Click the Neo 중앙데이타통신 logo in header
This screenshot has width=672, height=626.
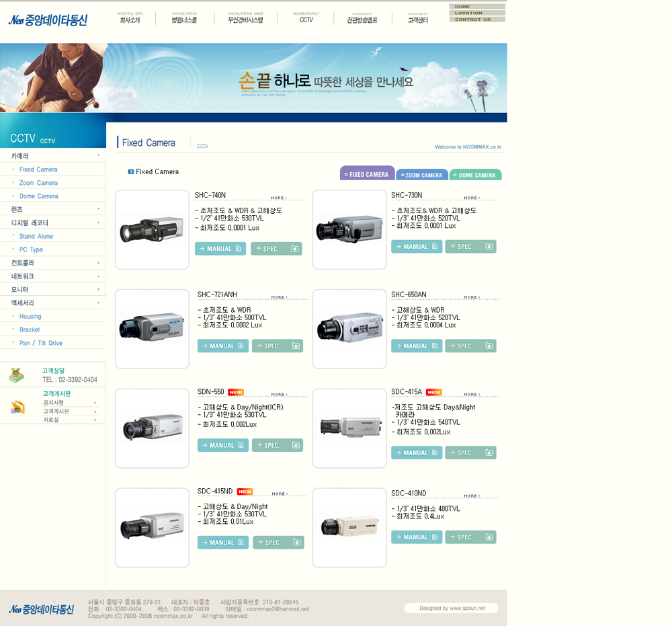pos(48,20)
